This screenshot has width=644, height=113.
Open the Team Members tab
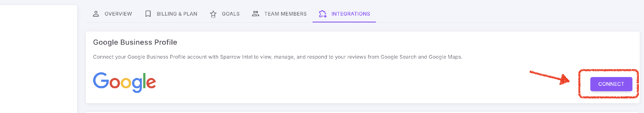[279, 14]
